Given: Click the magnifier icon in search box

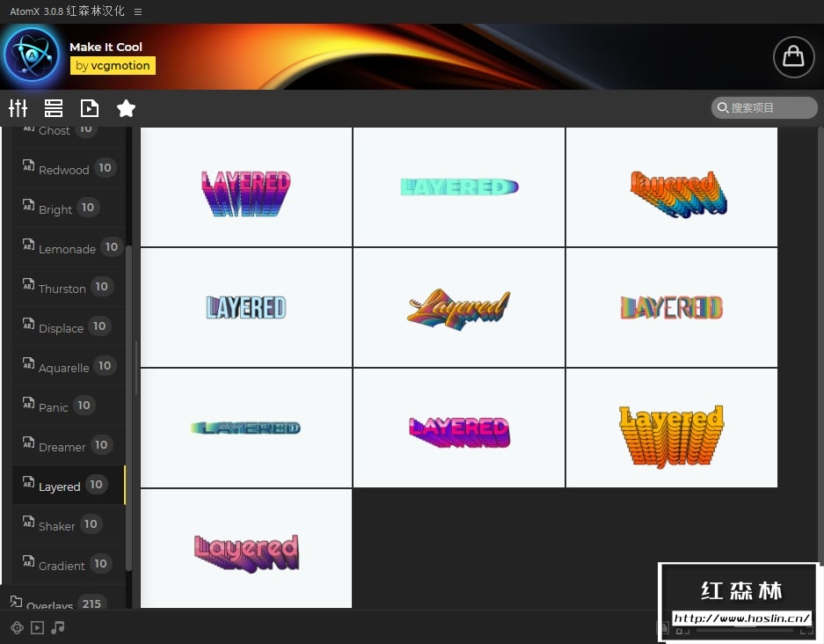Looking at the screenshot, I should [723, 107].
